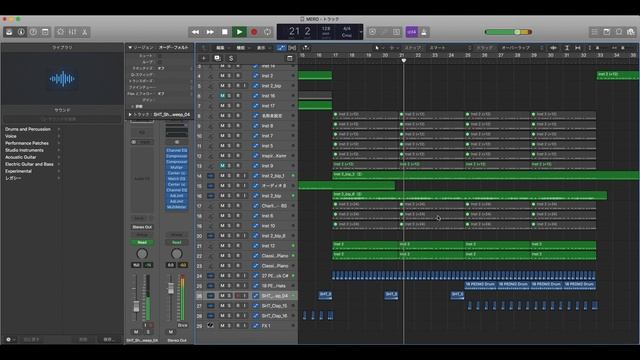
Task: Show the Mixer via the control bar icon
Action: [73, 32]
